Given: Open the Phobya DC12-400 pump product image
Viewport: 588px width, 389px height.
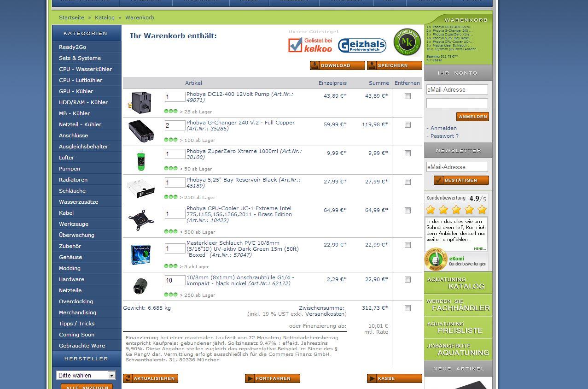Looking at the screenshot, I should pos(141,102).
